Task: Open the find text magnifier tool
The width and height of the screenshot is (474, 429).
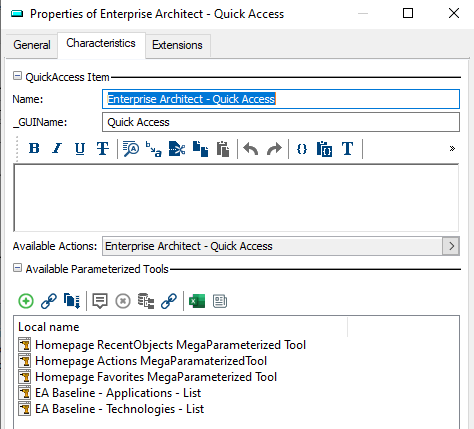Action: [131, 149]
